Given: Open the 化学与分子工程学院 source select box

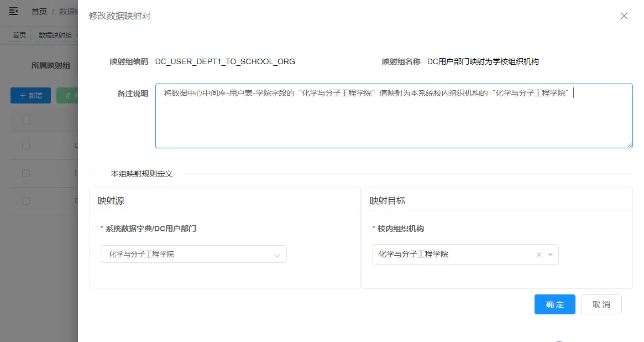Looking at the screenshot, I should tap(193, 254).
